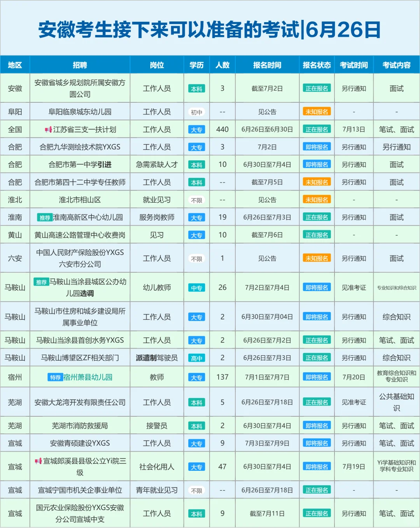The height and width of the screenshot is (528, 420).
Task: Click 阜阳临泉城东幼儿园 entry
Action: 80,112
